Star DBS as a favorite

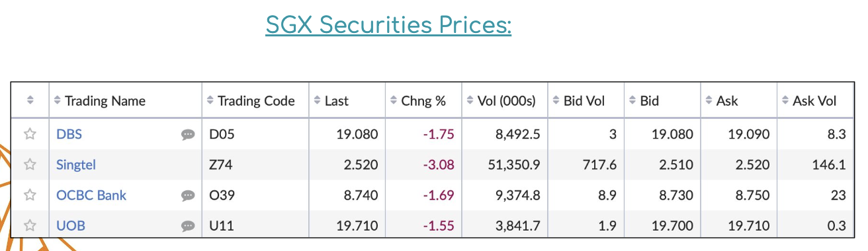[30, 134]
